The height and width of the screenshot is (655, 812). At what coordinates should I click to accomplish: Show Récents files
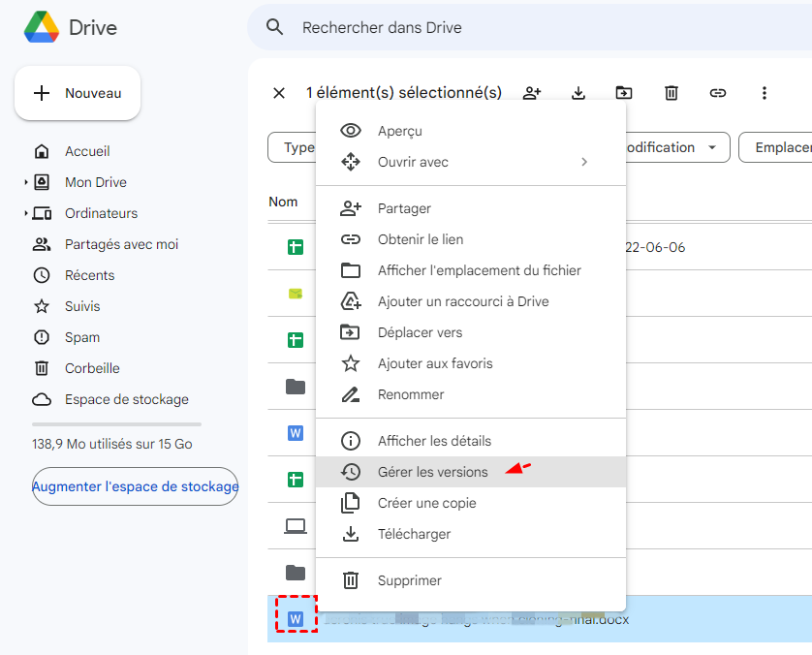89,275
